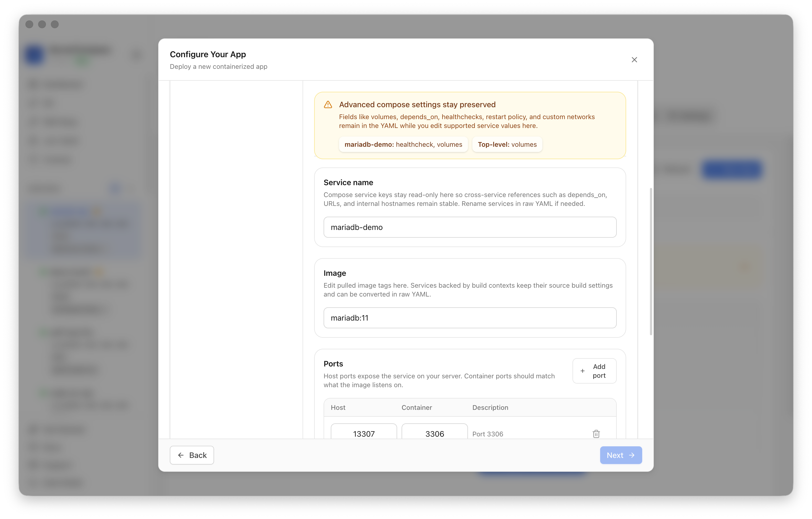The image size is (812, 519).
Task: Click the Back button
Action: coord(192,455)
